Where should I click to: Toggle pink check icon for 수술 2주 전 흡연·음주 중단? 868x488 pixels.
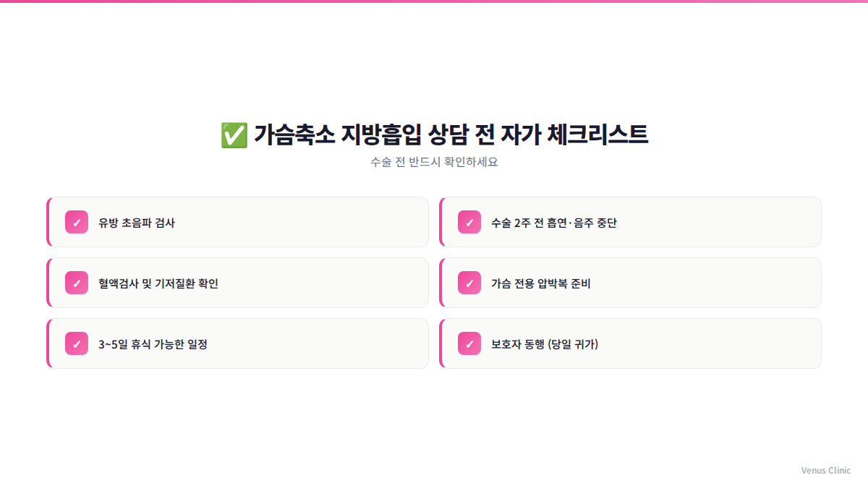pyautogui.click(x=469, y=222)
